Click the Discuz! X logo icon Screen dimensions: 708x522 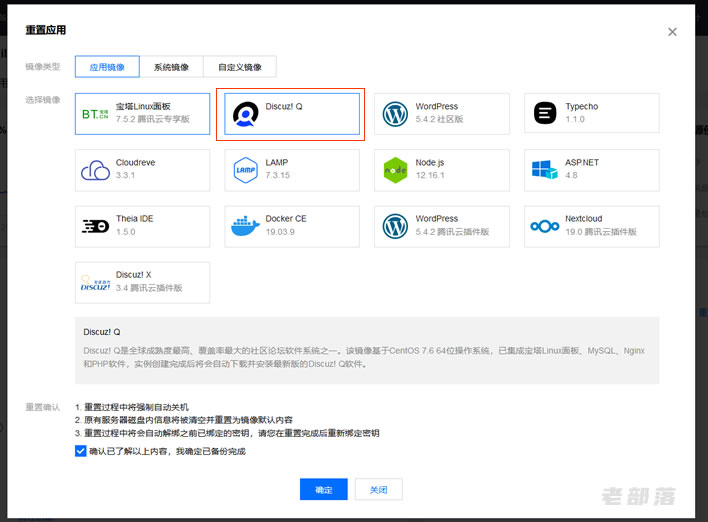[95, 283]
